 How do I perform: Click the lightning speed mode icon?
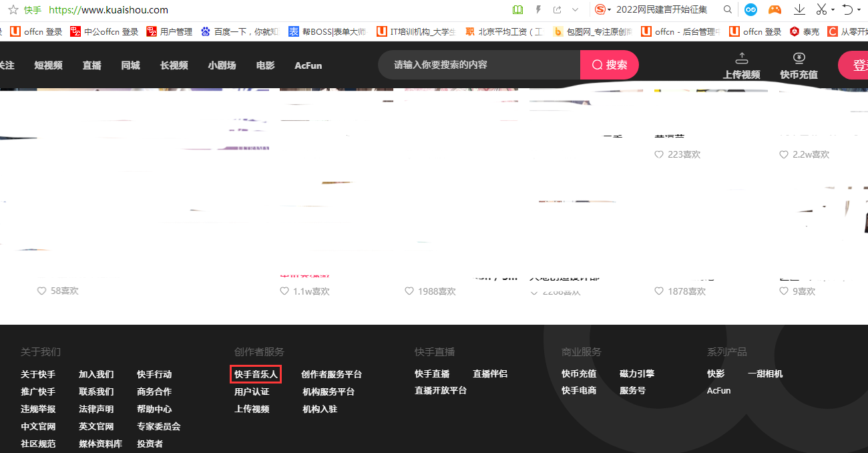click(538, 9)
